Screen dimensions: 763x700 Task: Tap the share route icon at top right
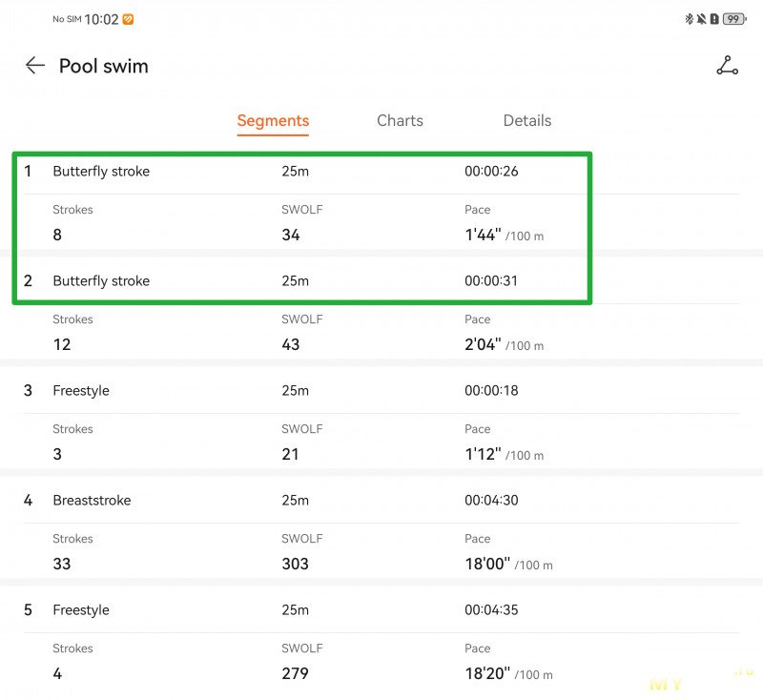tap(727, 66)
